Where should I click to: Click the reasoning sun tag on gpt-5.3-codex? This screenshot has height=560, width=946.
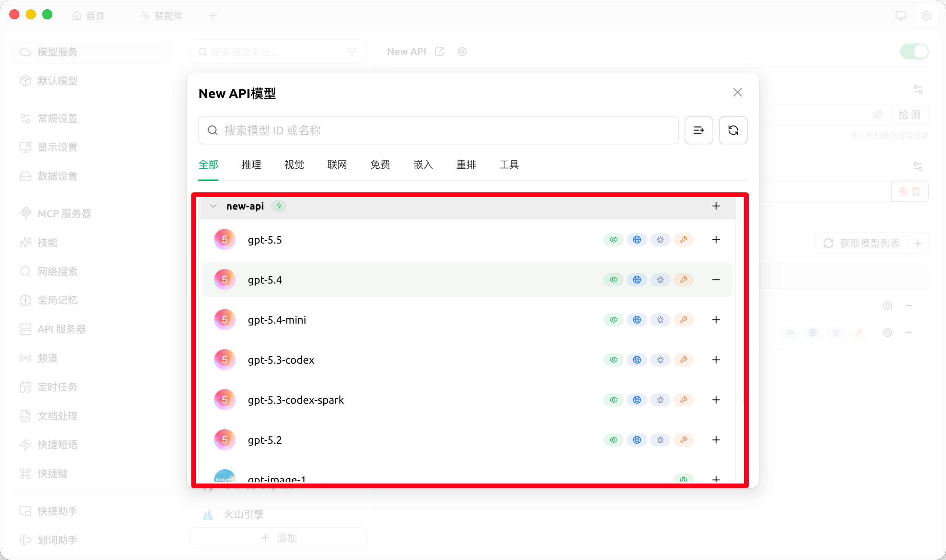point(660,360)
